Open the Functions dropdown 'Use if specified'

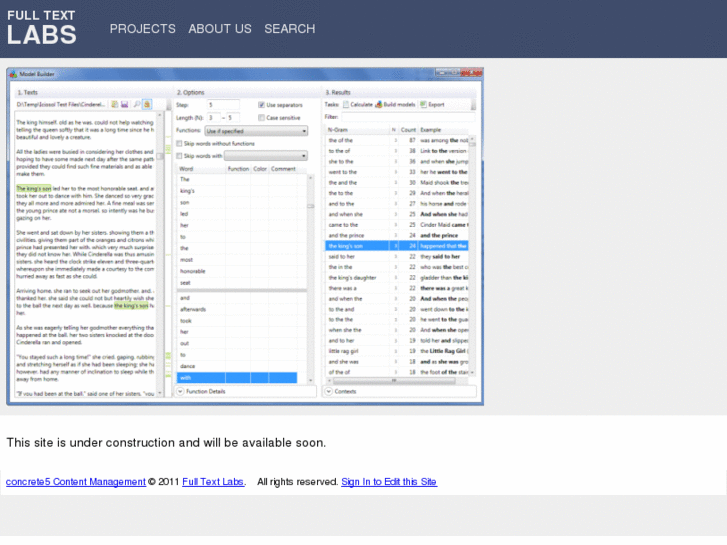(x=256, y=131)
